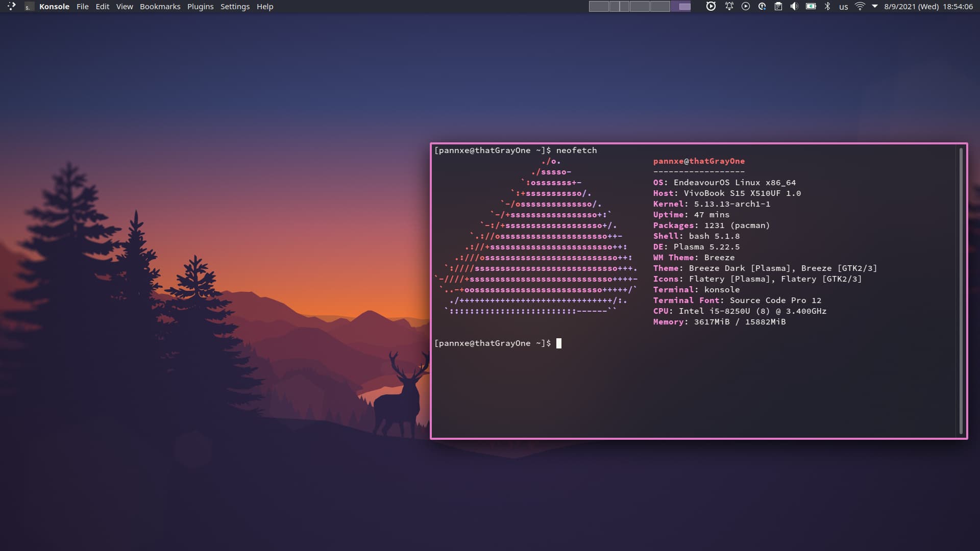This screenshot has width=980, height=551.
Task: Click the 'CPU: Intel i5-8250U' line
Action: click(740, 311)
